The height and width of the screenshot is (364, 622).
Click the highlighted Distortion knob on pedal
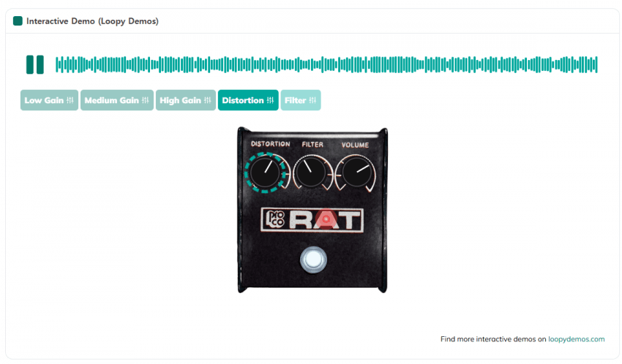click(x=266, y=173)
